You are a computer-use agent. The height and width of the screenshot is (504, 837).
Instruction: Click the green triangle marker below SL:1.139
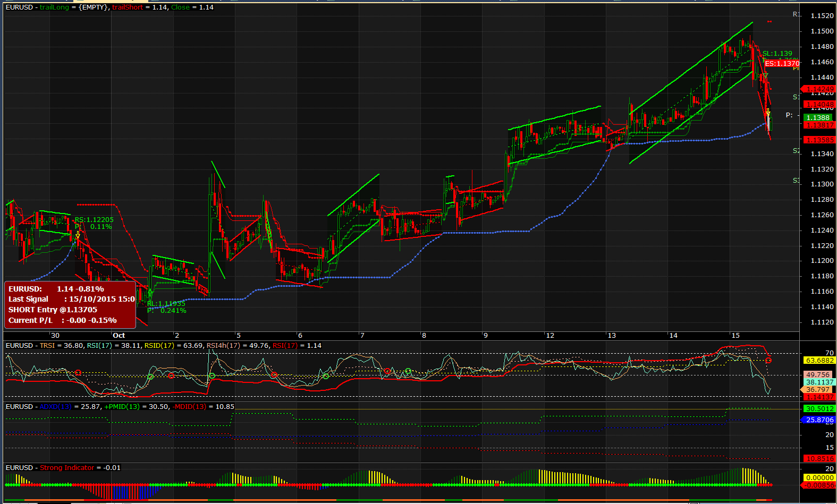765,75
